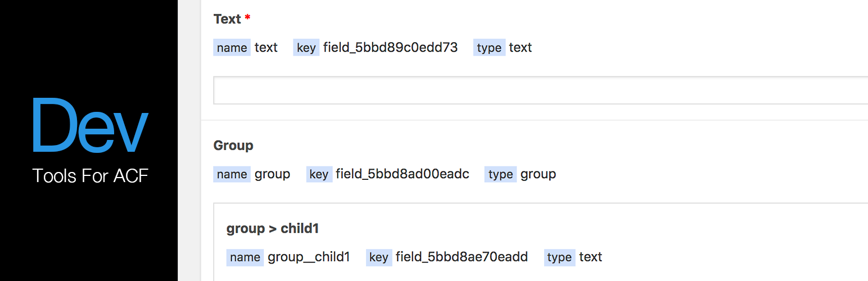Click the Text field key value field_5bbd89c0edd73
This screenshot has width=868, height=281.
pyautogui.click(x=390, y=48)
